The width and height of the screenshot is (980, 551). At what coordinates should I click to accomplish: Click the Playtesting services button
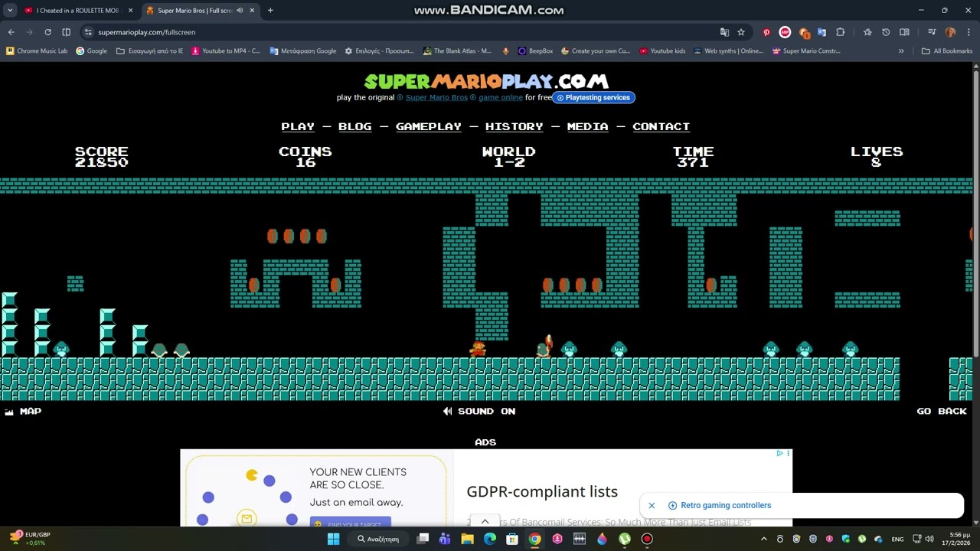593,97
